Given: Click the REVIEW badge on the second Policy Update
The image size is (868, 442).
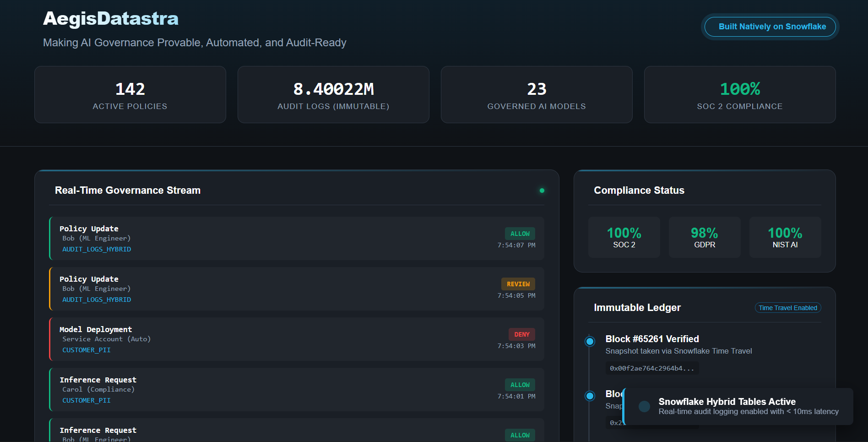Looking at the screenshot, I should [518, 284].
